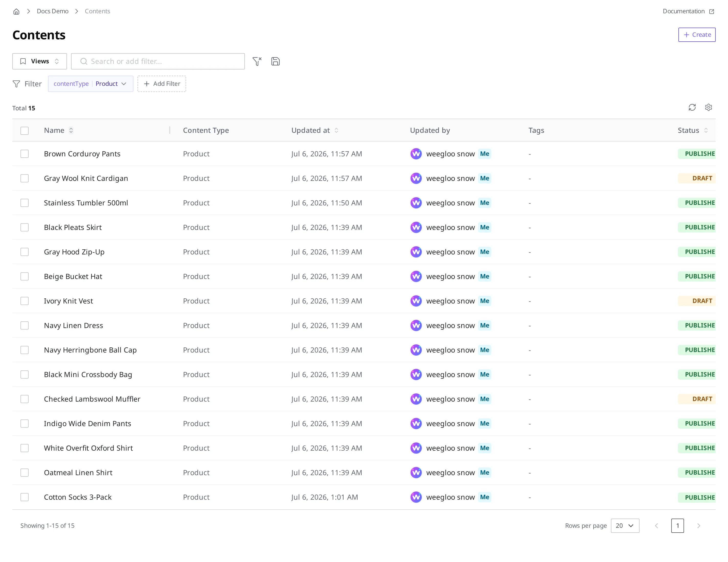Click Add Filter button

(162, 84)
